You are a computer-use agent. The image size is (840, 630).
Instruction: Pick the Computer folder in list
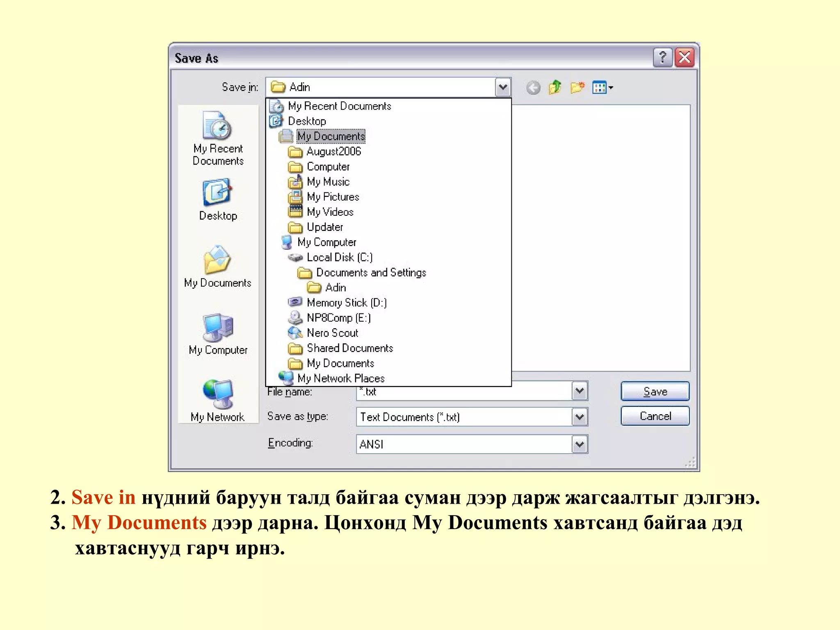pyautogui.click(x=319, y=167)
